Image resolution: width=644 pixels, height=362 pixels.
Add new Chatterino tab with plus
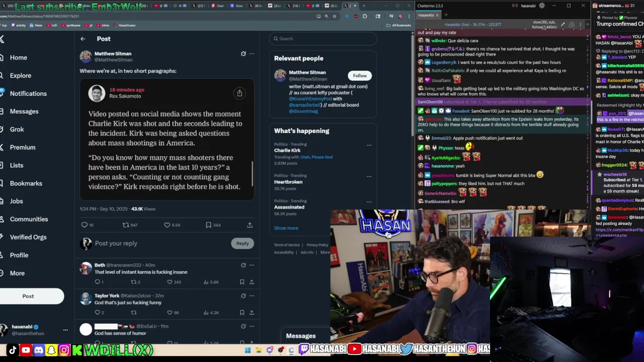click(446, 15)
